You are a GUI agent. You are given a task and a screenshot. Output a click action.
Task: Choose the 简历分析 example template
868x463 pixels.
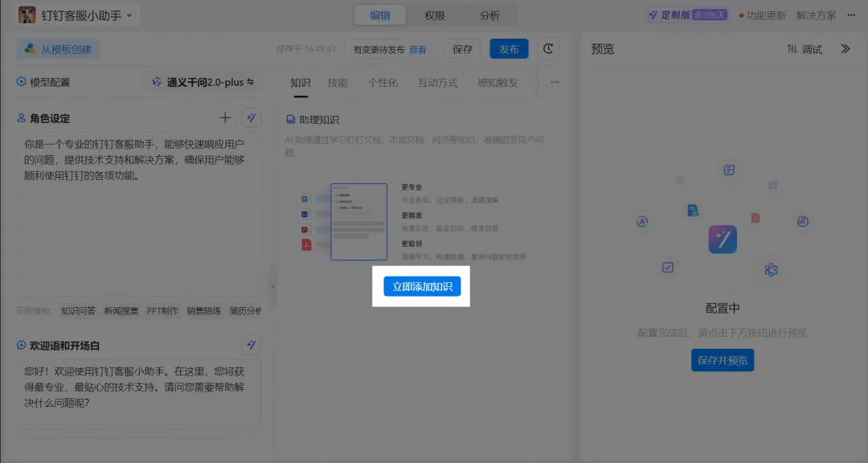[x=245, y=311]
